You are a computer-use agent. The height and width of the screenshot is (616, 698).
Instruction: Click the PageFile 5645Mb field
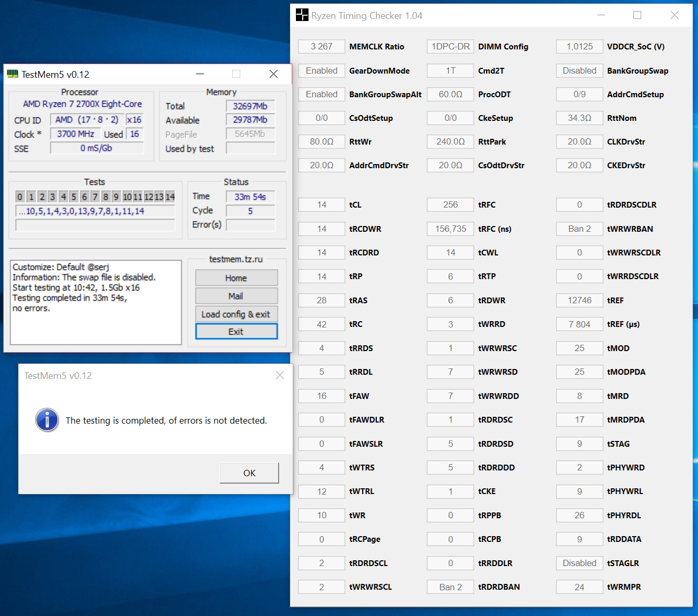pos(250,134)
